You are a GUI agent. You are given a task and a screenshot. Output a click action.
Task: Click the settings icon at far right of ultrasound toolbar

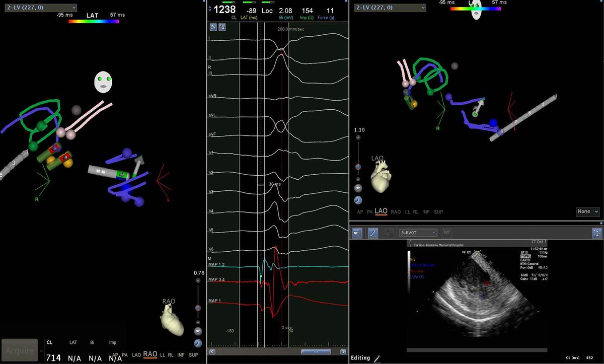pyautogui.click(x=596, y=232)
